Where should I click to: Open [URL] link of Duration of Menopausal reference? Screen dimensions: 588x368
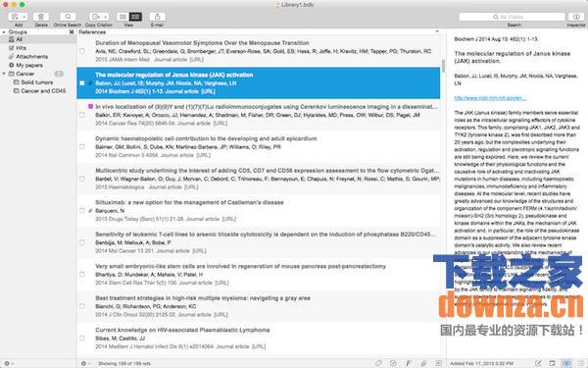[x=197, y=59]
